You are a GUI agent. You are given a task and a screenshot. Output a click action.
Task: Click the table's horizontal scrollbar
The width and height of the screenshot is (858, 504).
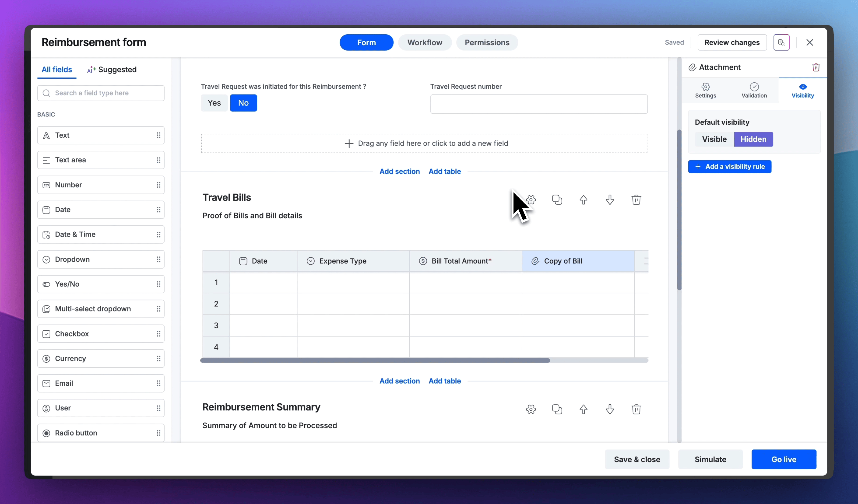tap(375, 360)
